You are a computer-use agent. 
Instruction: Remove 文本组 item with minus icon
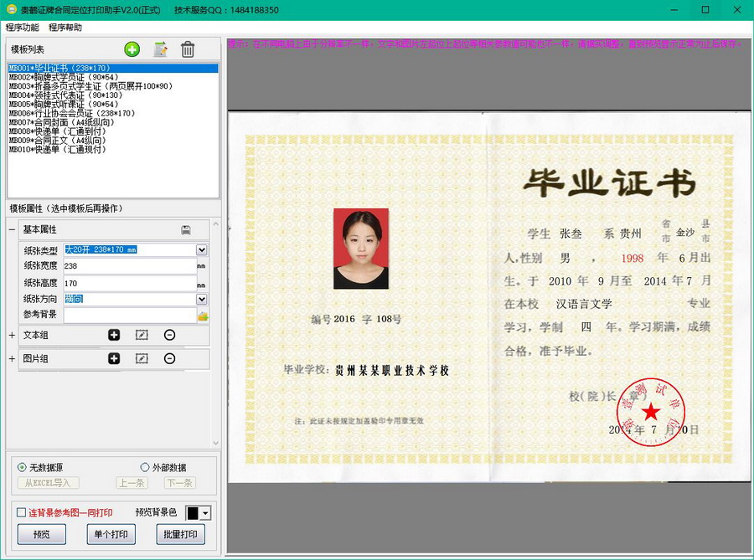pyautogui.click(x=170, y=335)
